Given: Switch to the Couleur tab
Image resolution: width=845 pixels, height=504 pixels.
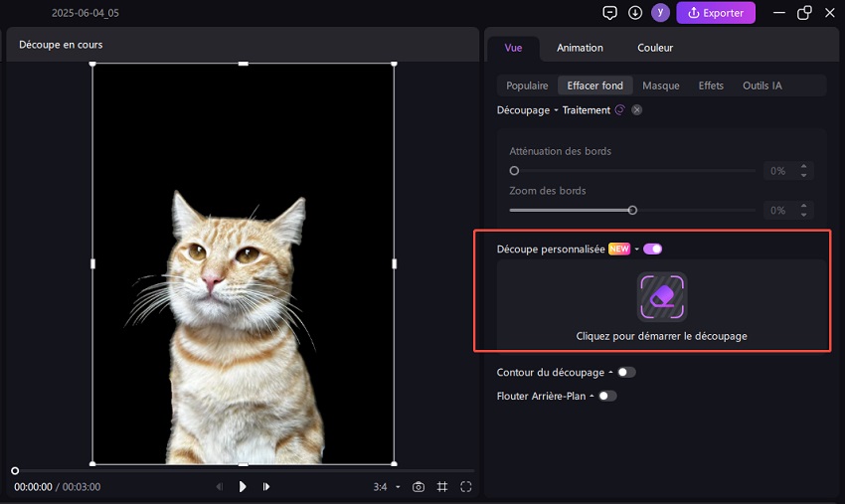Looking at the screenshot, I should coord(655,48).
